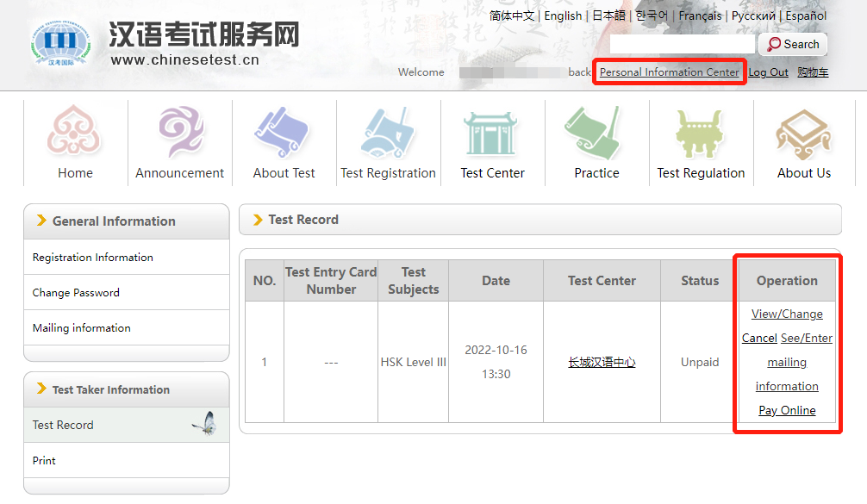The width and height of the screenshot is (867, 504).
Task: Click Pay Online for HSK Level III
Action: 787,411
